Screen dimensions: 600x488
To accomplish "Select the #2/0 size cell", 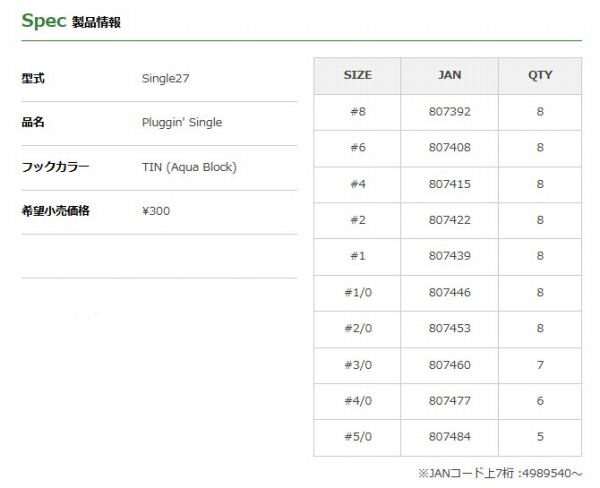I will pos(357,328).
